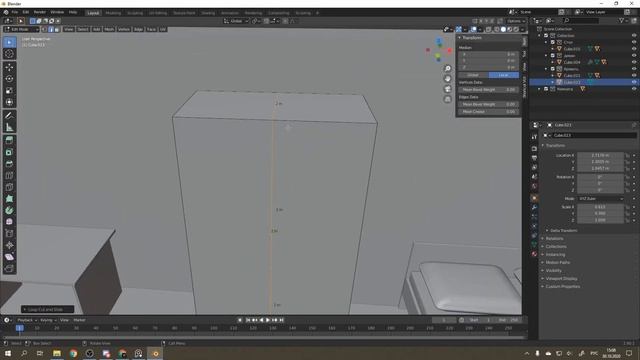The image size is (640, 360).
Task: Select the Smooth vertices tool
Action: point(9,222)
